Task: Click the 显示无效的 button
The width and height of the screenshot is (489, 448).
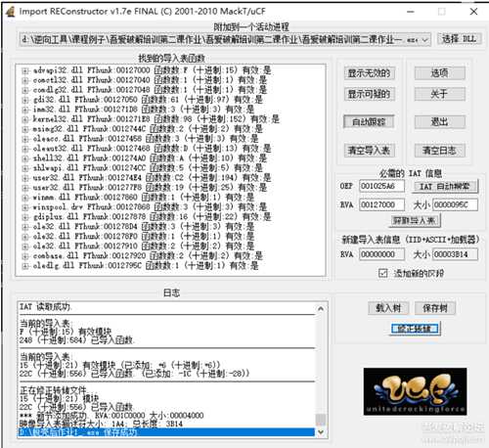Action: [369, 73]
